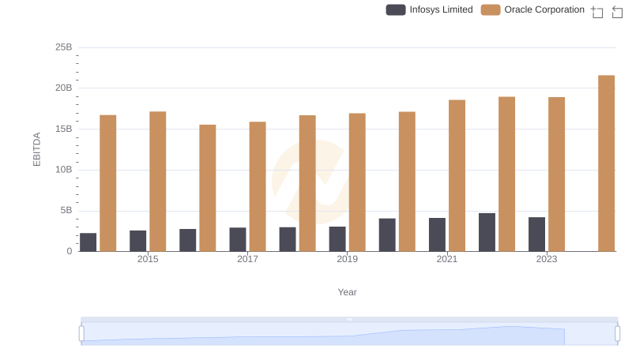
Task: Click the Oracle bar for 2017
Action: 258,187
